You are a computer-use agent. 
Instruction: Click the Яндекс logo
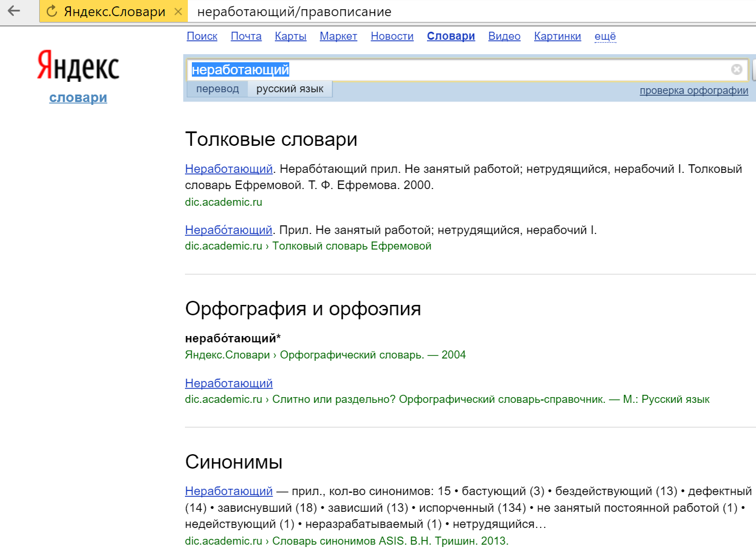78,65
